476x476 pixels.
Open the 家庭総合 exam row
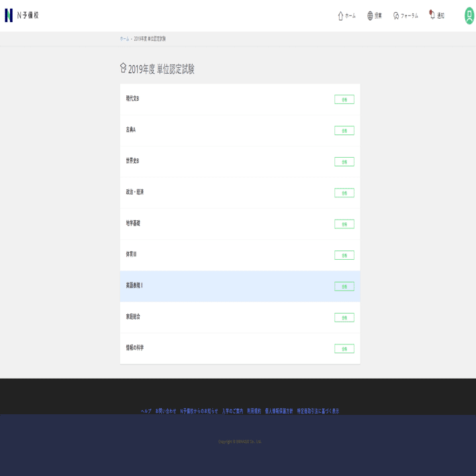point(240,318)
